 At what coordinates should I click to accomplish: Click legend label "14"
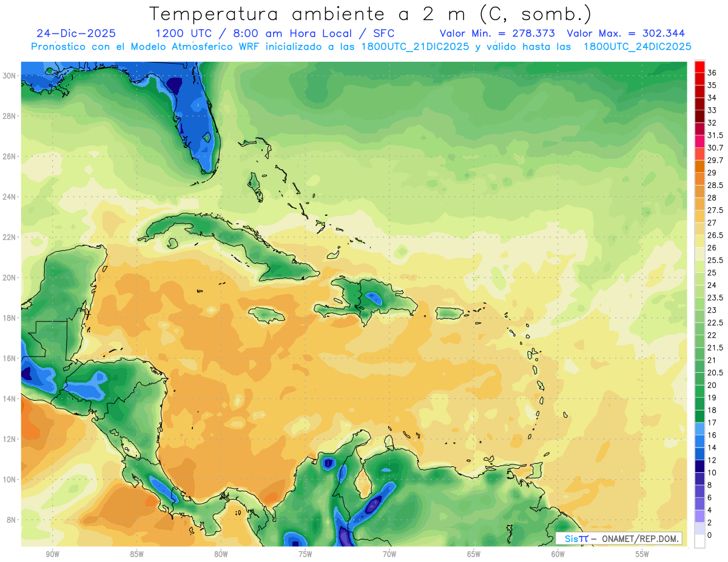coord(712,448)
